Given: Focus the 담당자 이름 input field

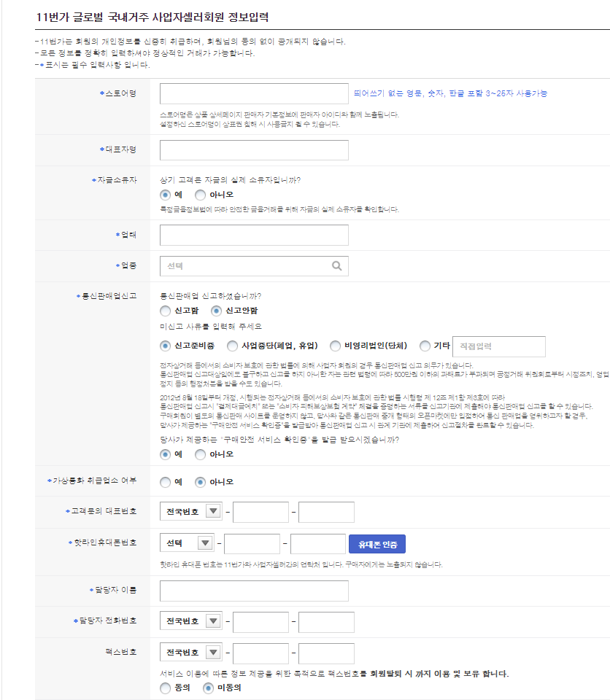Looking at the screenshot, I should pos(254,591).
